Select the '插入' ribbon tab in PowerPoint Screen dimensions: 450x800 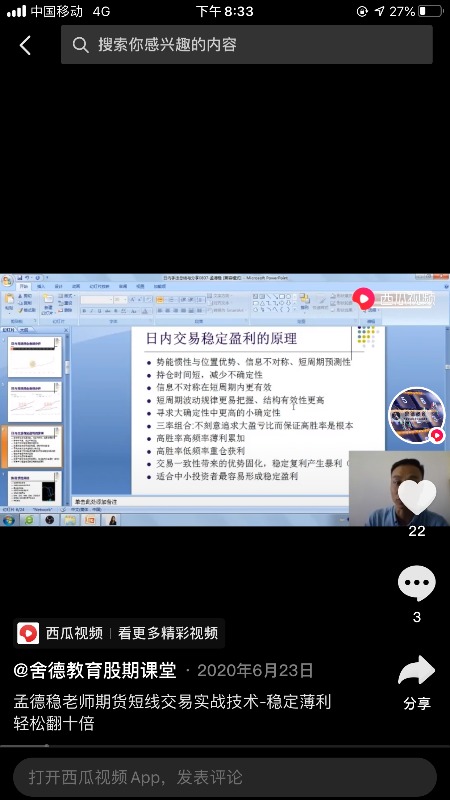pos(41,287)
